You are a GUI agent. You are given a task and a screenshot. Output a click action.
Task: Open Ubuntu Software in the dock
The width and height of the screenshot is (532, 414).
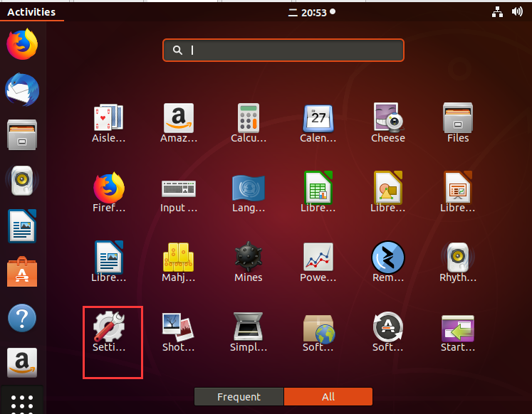point(22,272)
